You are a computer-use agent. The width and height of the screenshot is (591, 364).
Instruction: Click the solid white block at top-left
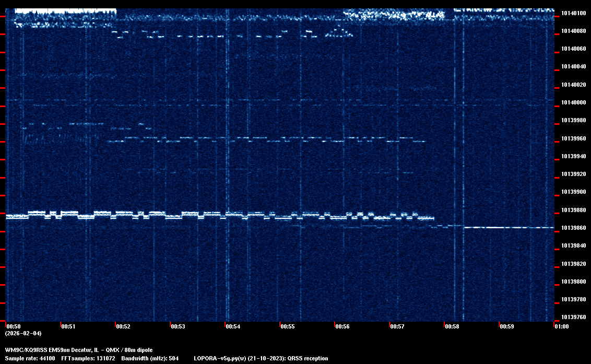click(x=65, y=11)
